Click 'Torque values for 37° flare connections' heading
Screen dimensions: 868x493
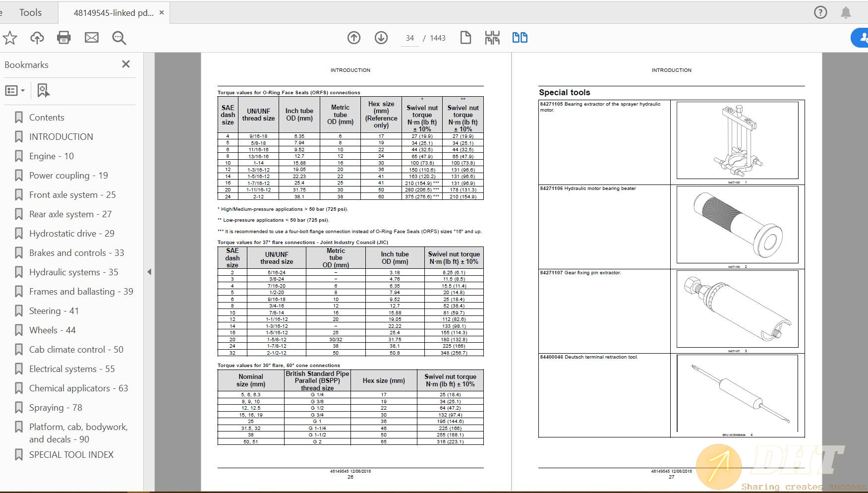coord(302,243)
